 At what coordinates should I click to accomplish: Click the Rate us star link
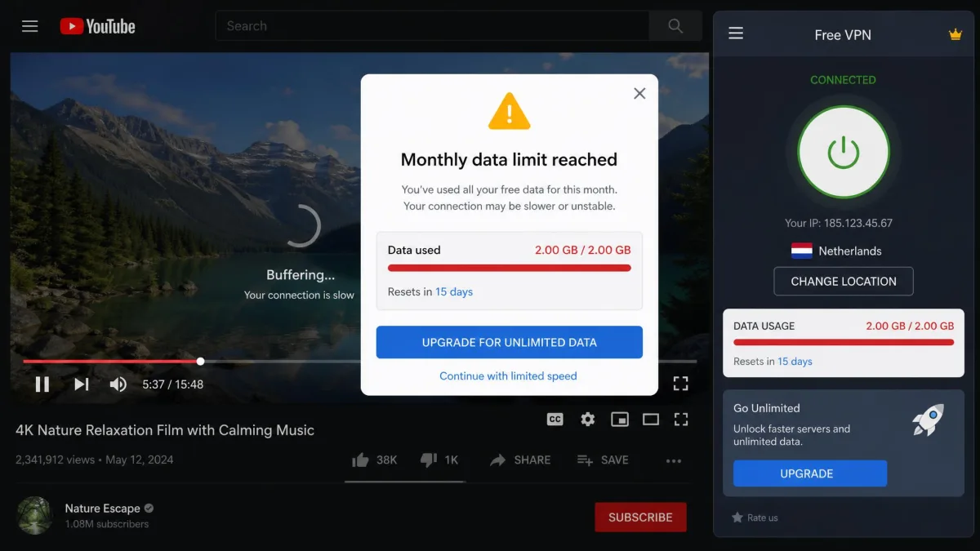pyautogui.click(x=755, y=518)
